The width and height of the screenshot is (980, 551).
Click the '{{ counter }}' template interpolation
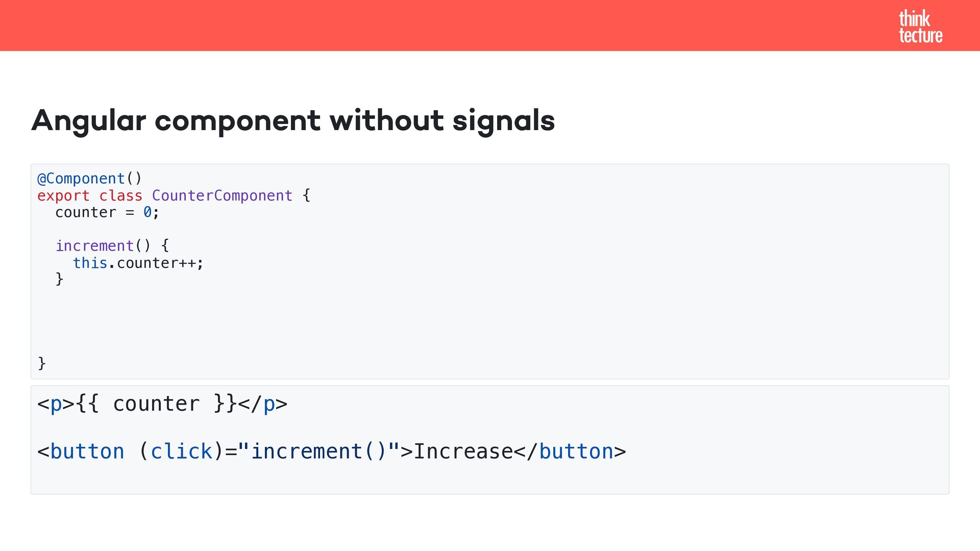pos(157,404)
